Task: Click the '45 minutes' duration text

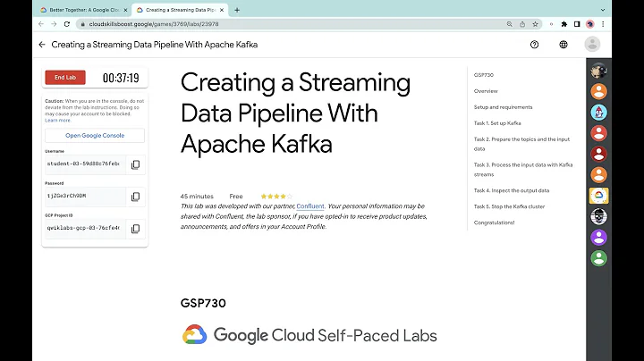Action: (x=197, y=197)
